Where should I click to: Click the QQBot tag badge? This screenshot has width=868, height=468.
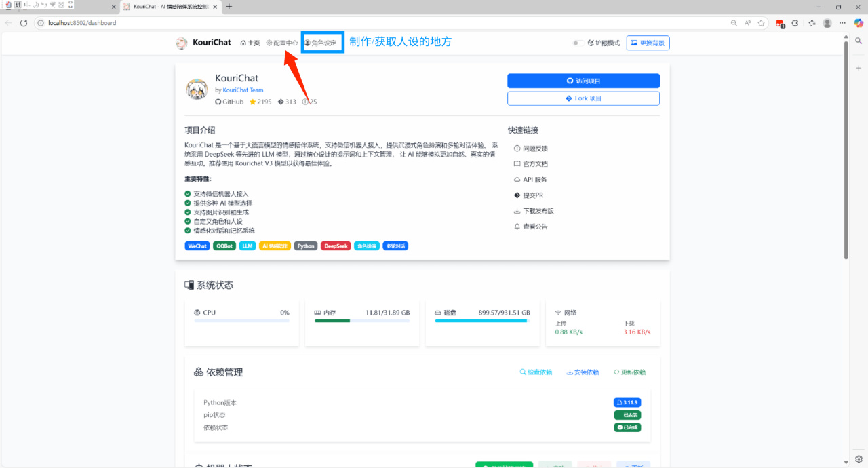coord(224,246)
